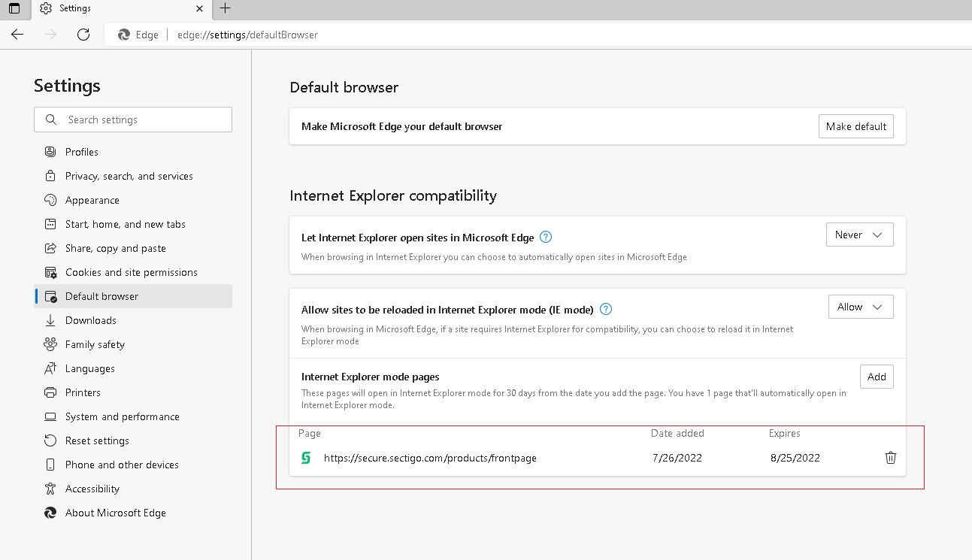
Task: Open Family safety settings
Action: [x=133, y=344]
